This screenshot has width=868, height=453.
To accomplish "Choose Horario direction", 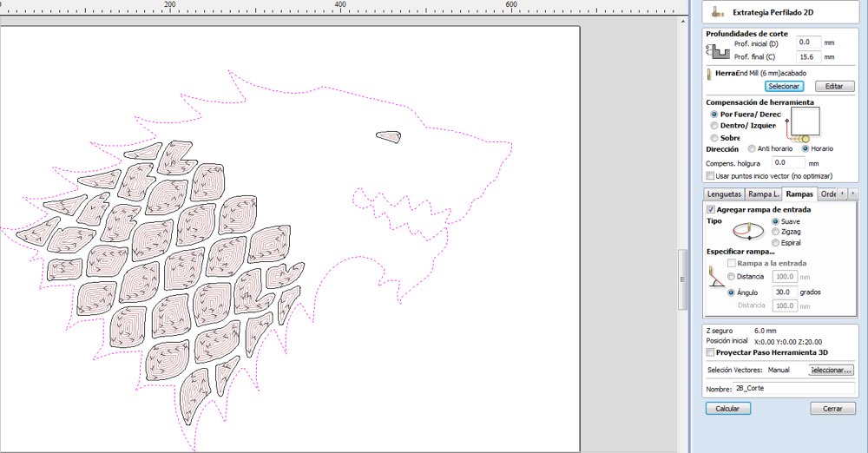I will pos(806,148).
